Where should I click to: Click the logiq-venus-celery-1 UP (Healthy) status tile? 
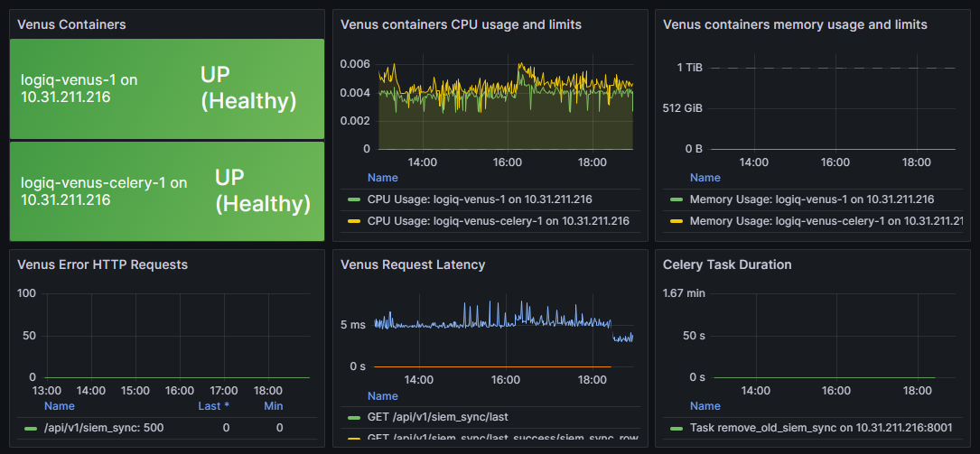tap(166, 191)
